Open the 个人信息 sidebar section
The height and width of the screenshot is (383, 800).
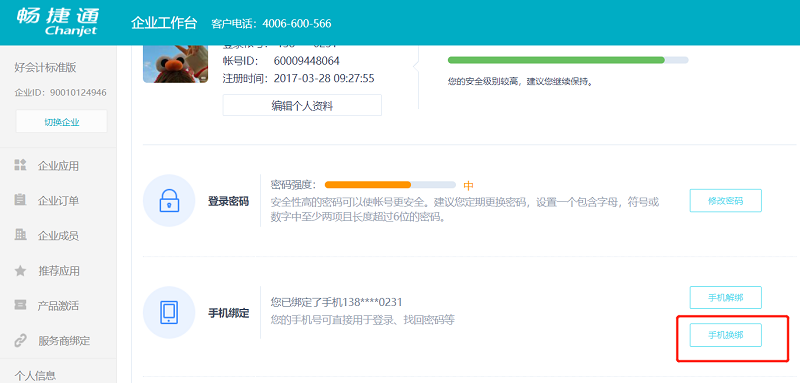click(35, 375)
